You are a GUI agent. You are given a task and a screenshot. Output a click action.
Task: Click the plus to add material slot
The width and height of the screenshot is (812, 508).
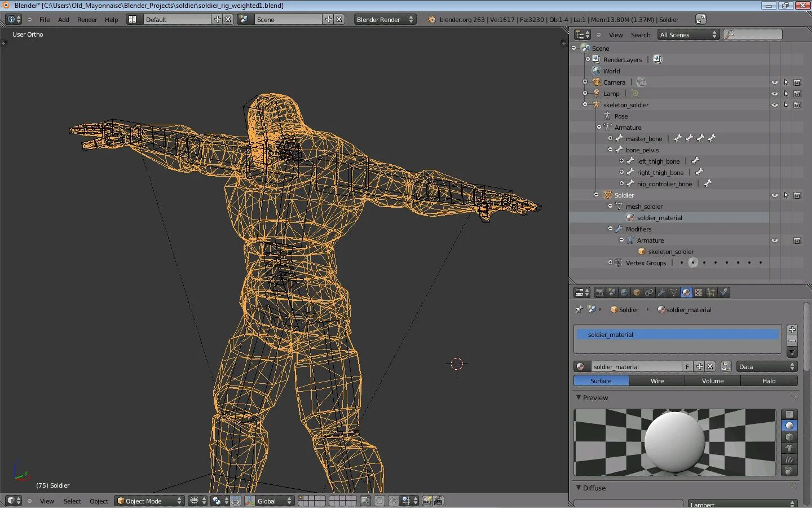792,330
